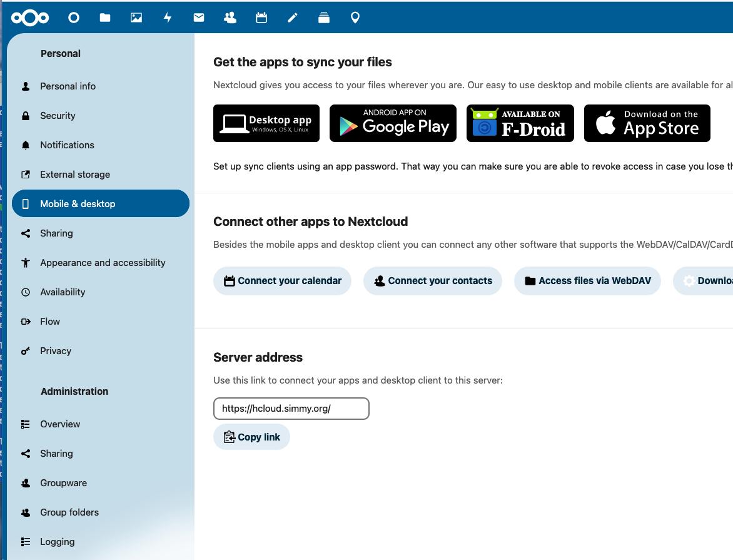Open Security settings section
The height and width of the screenshot is (560, 733).
pyautogui.click(x=58, y=116)
